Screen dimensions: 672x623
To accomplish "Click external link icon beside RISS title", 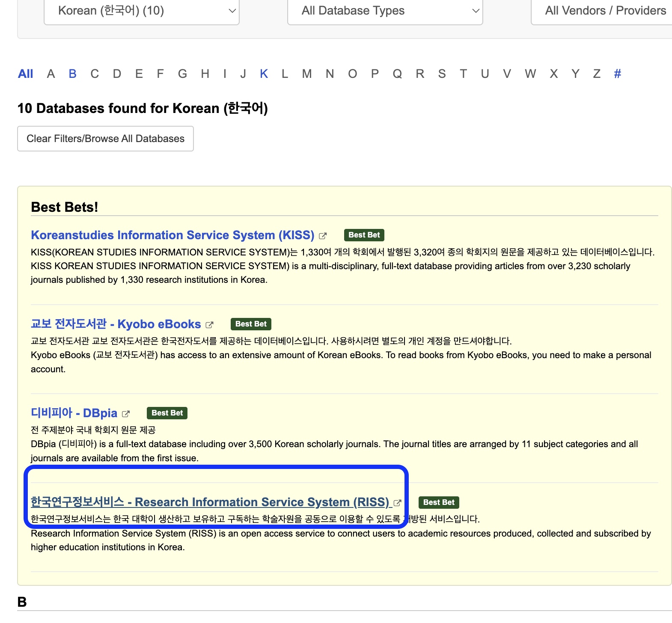I will coord(398,503).
